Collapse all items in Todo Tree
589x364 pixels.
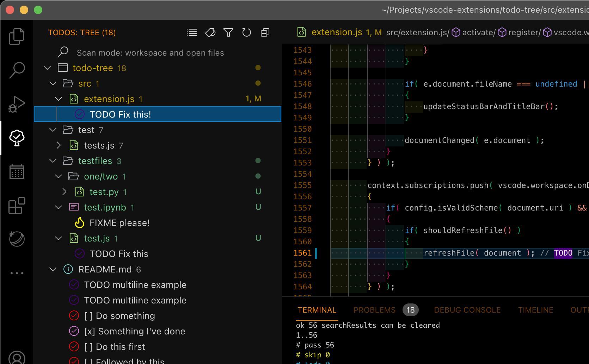(265, 32)
